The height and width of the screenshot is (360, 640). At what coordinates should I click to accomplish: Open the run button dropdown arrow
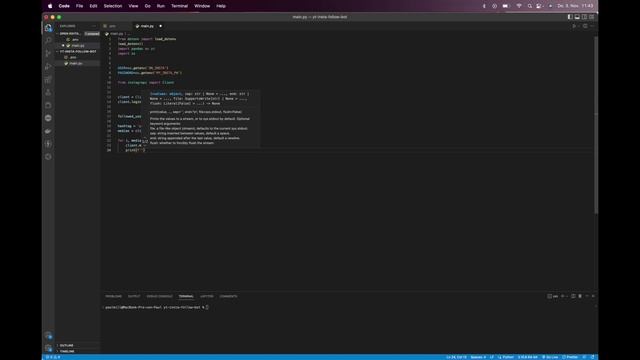[x=578, y=26]
